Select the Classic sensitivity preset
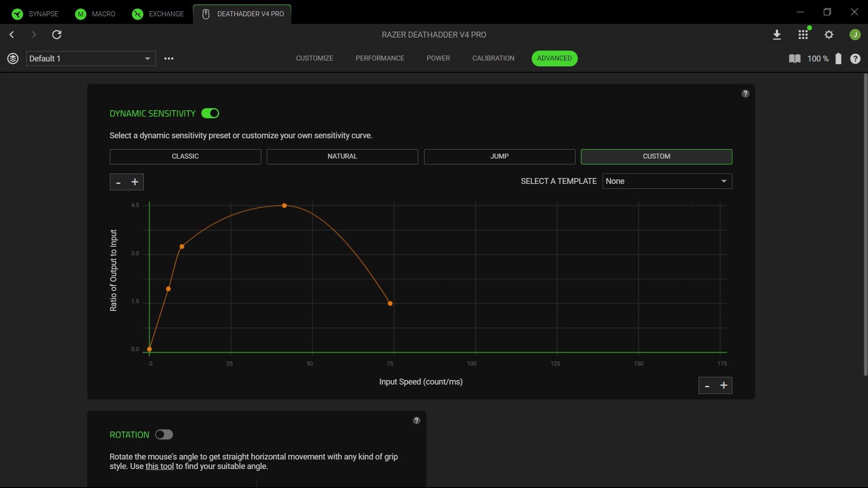868x488 pixels. tap(185, 156)
